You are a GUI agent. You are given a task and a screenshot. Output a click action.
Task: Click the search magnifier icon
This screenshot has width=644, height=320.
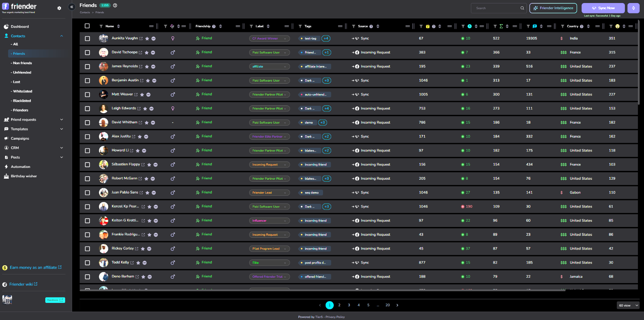[x=522, y=8]
